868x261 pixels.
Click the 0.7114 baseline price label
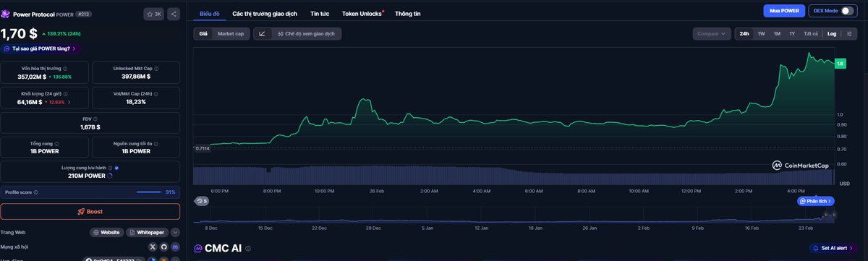(202, 148)
